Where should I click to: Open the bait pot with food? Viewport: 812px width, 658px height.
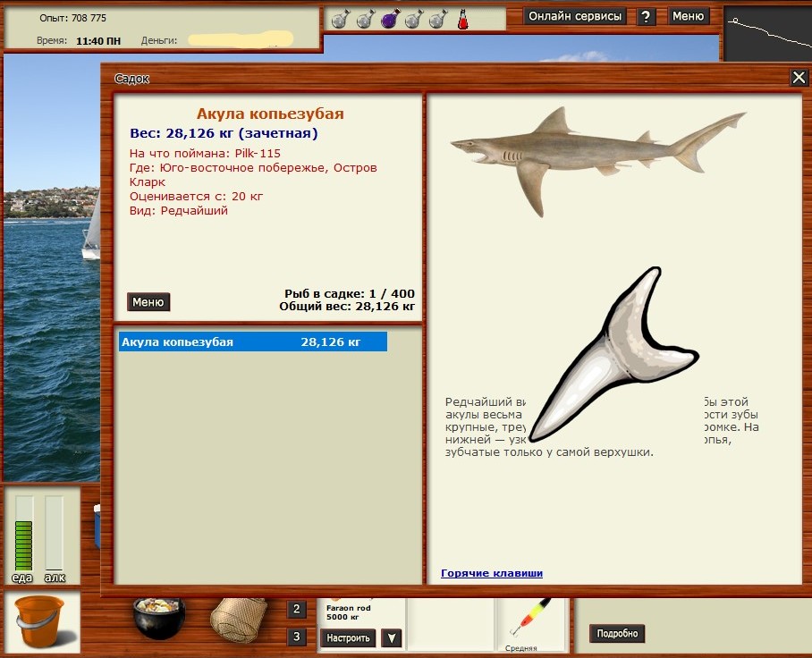point(159,618)
